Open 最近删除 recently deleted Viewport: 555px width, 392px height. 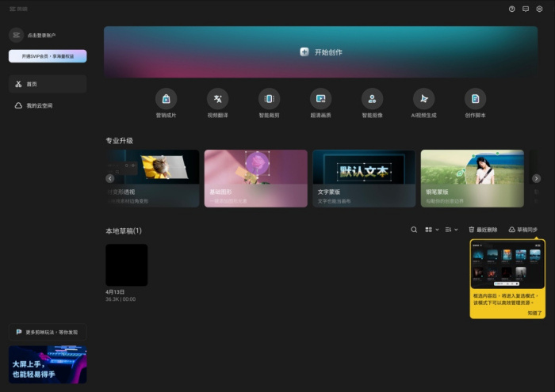483,230
